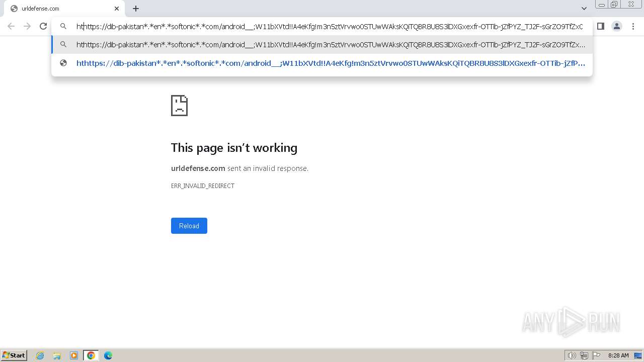Viewport: 644px width, 362px height.
Task: Click the ERR_INVALID_REDIRECT error code text
Action: click(203, 186)
